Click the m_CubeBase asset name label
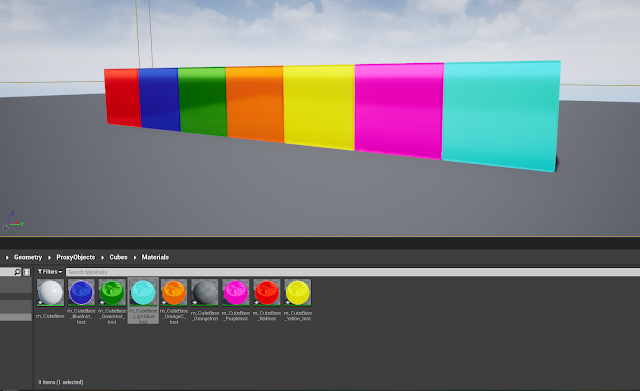 (50, 316)
